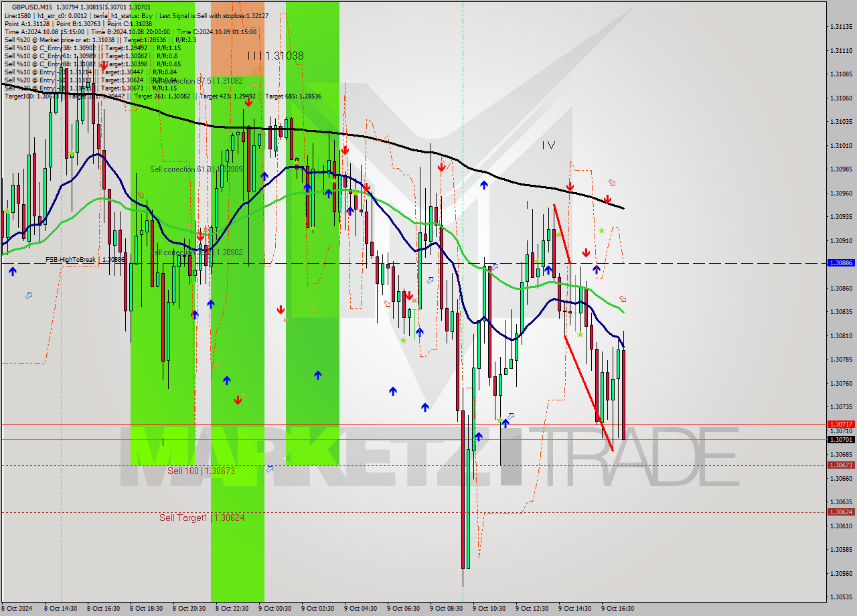Select the 'I V' wave label
This screenshot has height=616, width=857.
tap(548, 145)
